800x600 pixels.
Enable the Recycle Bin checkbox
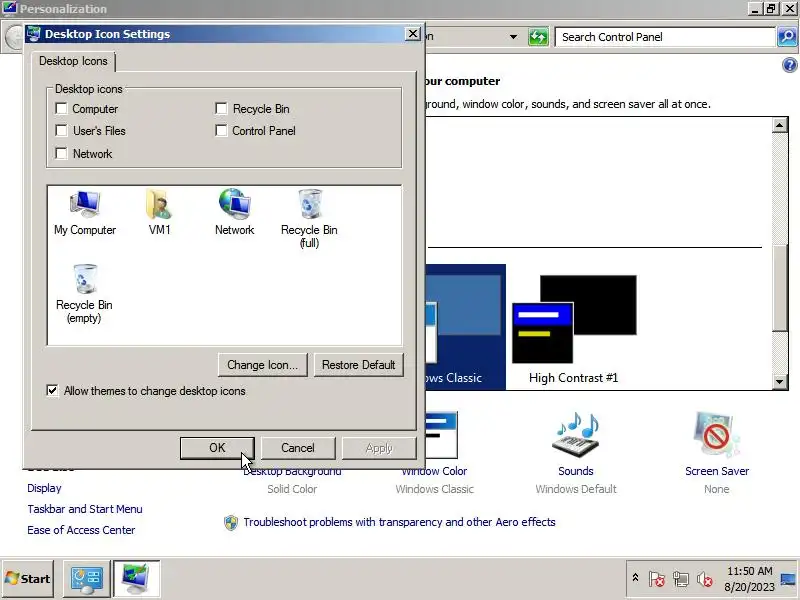[221, 109]
